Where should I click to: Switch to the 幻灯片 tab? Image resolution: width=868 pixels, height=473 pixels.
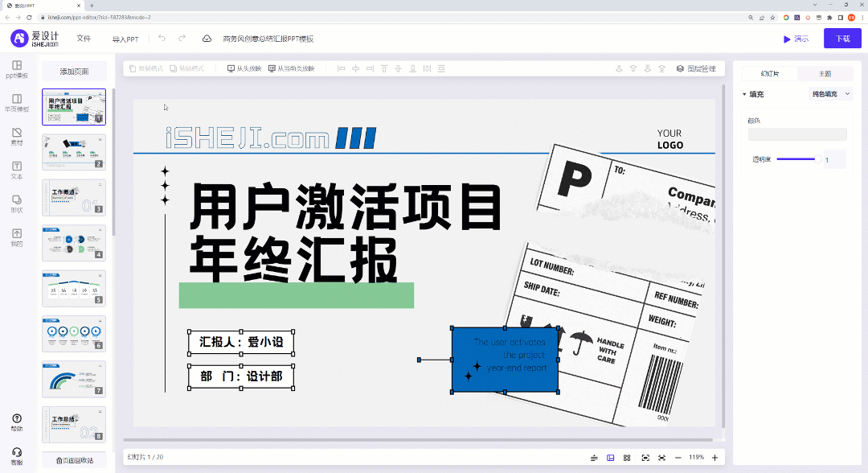point(770,74)
